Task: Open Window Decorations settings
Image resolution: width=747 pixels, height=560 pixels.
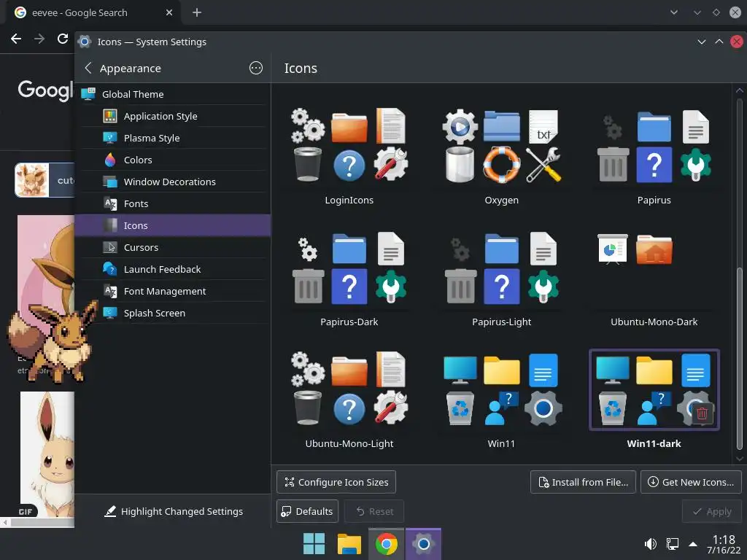Action: pyautogui.click(x=172, y=182)
